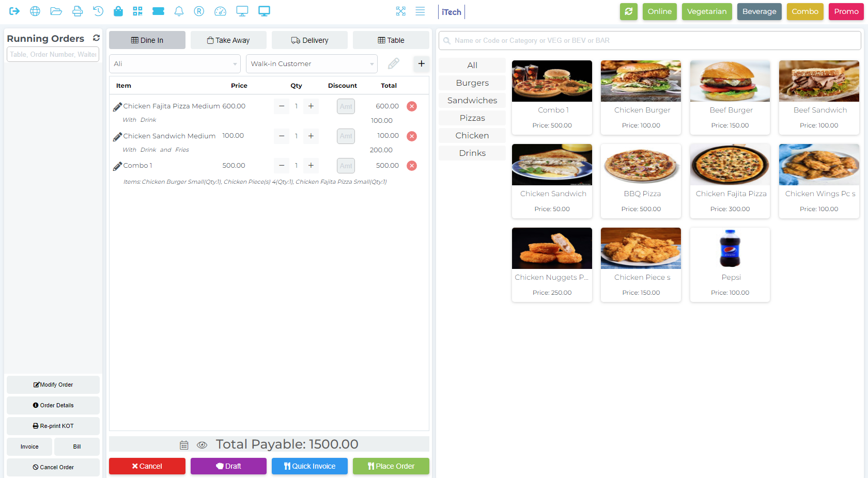Open the dashboard gauge icon

click(x=220, y=11)
